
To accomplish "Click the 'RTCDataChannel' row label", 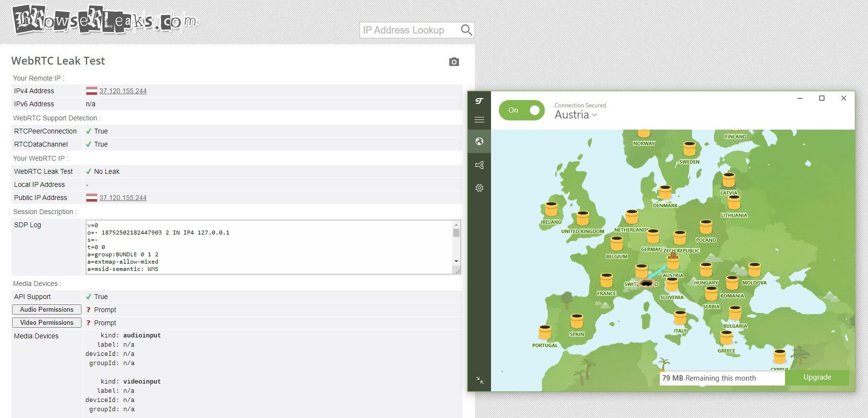I will 41,144.
